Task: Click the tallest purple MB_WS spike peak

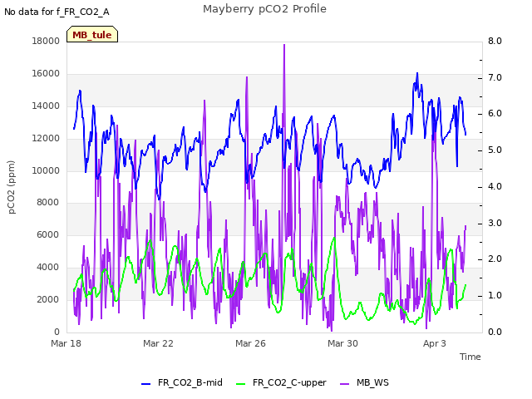Action: pyautogui.click(x=284, y=44)
